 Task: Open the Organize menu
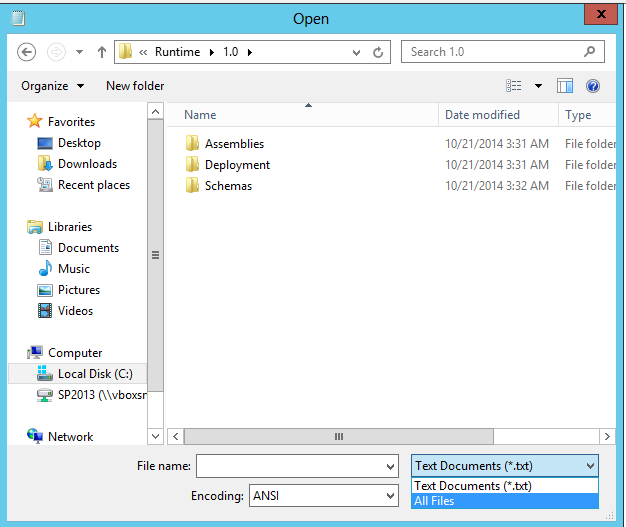[x=52, y=86]
